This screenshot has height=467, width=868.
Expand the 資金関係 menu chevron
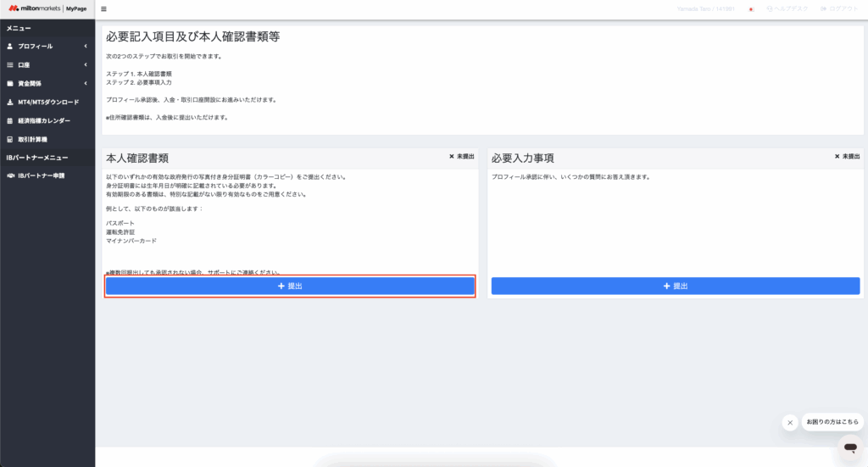point(86,84)
